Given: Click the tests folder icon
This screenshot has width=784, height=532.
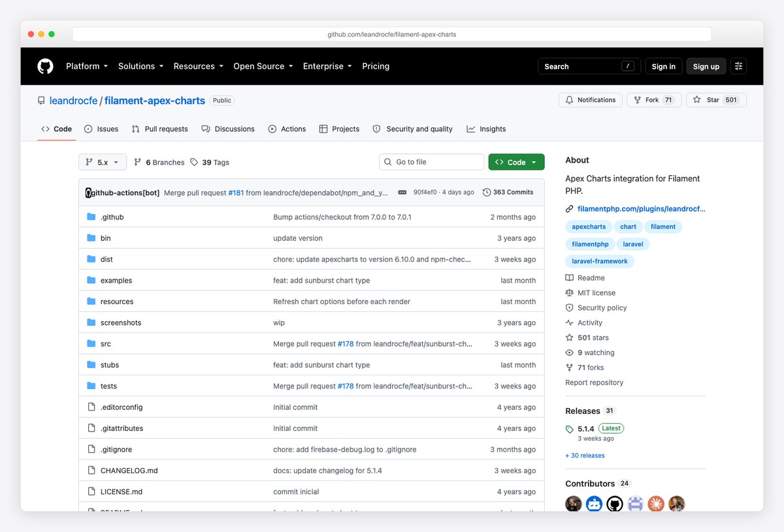Looking at the screenshot, I should pos(91,386).
